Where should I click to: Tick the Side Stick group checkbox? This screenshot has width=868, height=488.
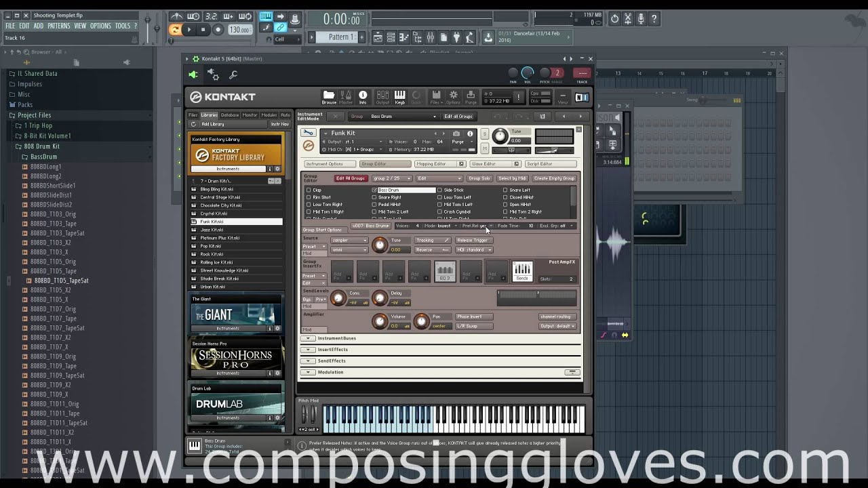[439, 190]
